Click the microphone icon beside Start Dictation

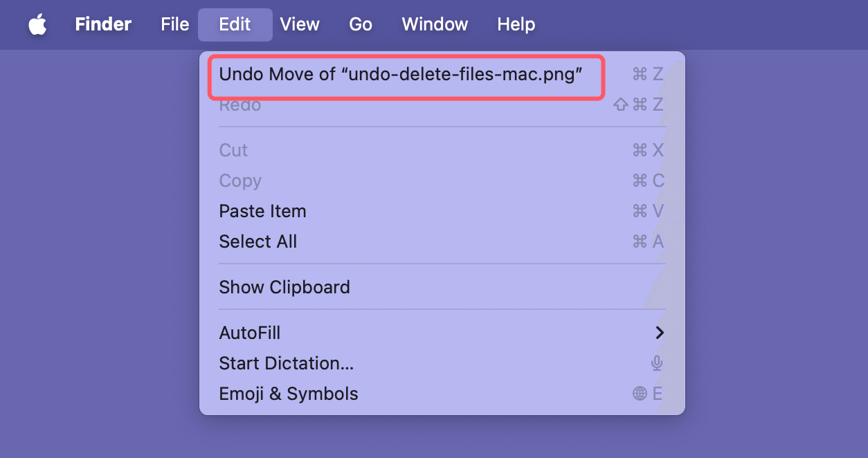coord(656,363)
